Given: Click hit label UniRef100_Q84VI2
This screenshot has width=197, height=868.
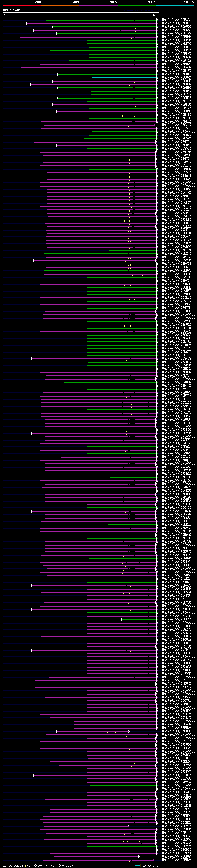Looking at the screenshot, I should click(176, 162).
